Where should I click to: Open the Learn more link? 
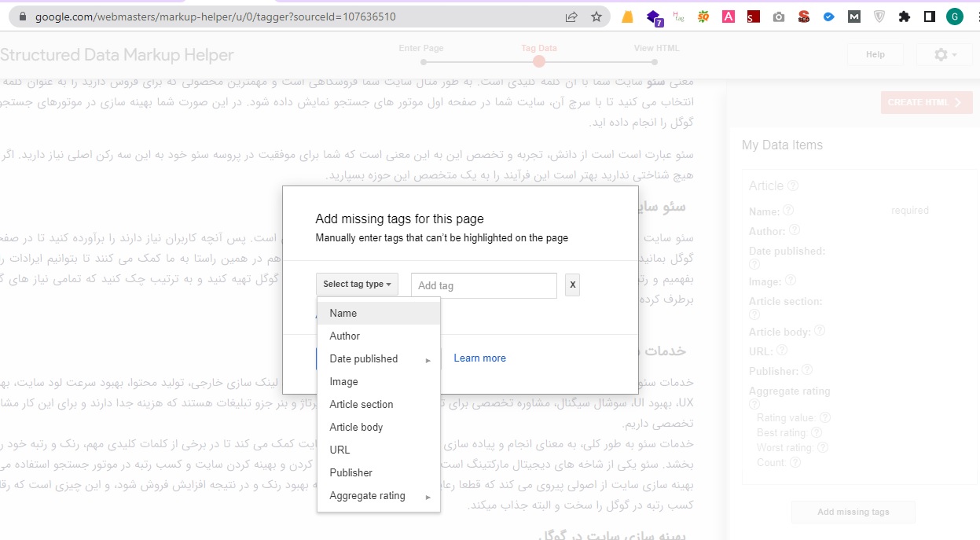click(479, 358)
